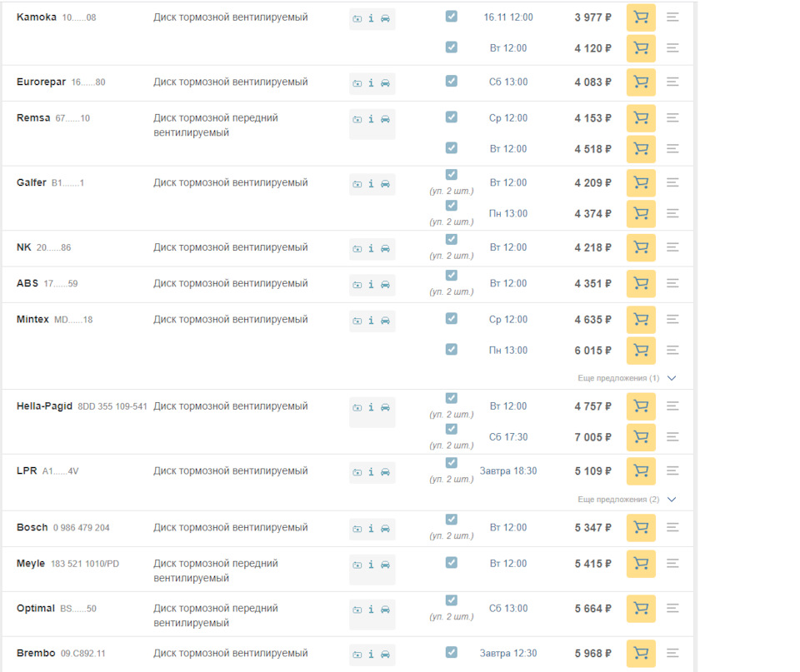
Task: Open Kamoka brand link
Action: pyautogui.click(x=36, y=17)
